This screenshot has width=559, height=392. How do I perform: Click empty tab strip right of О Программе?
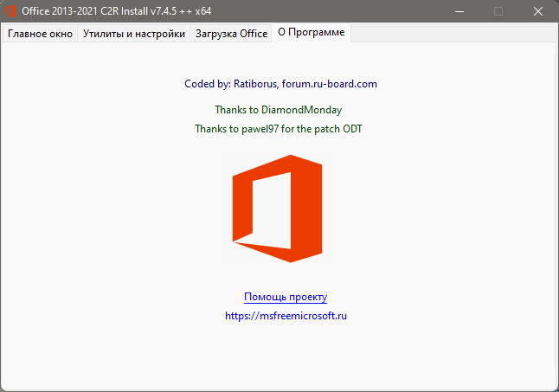(x=450, y=34)
